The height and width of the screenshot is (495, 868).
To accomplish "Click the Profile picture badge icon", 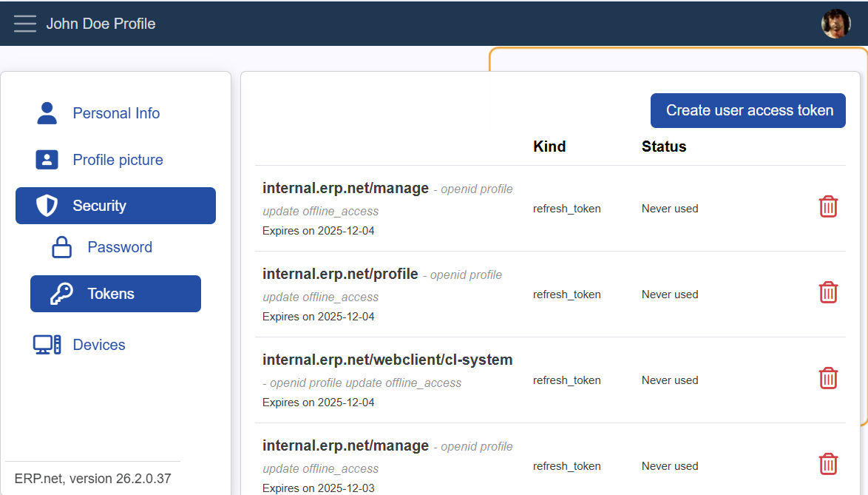I will [46, 159].
